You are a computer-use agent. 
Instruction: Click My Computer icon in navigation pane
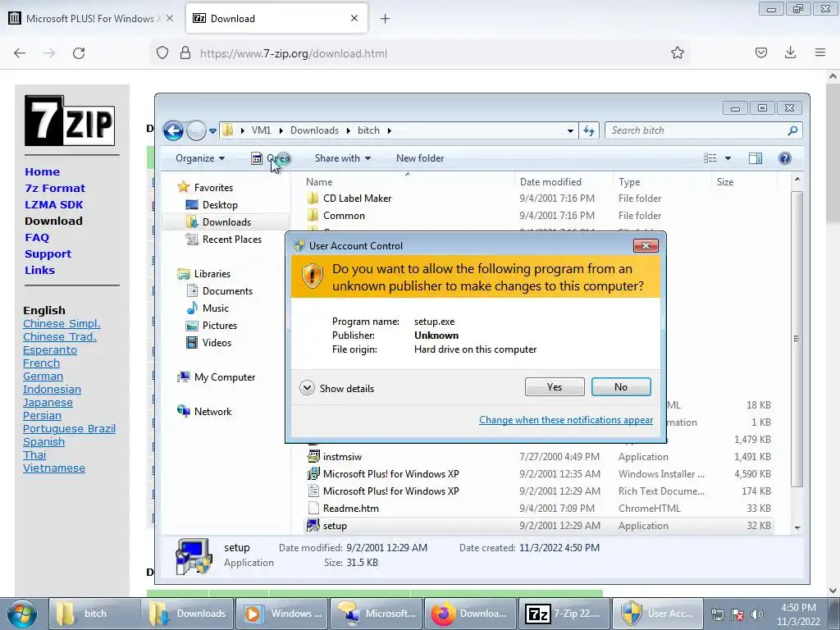[x=184, y=377]
